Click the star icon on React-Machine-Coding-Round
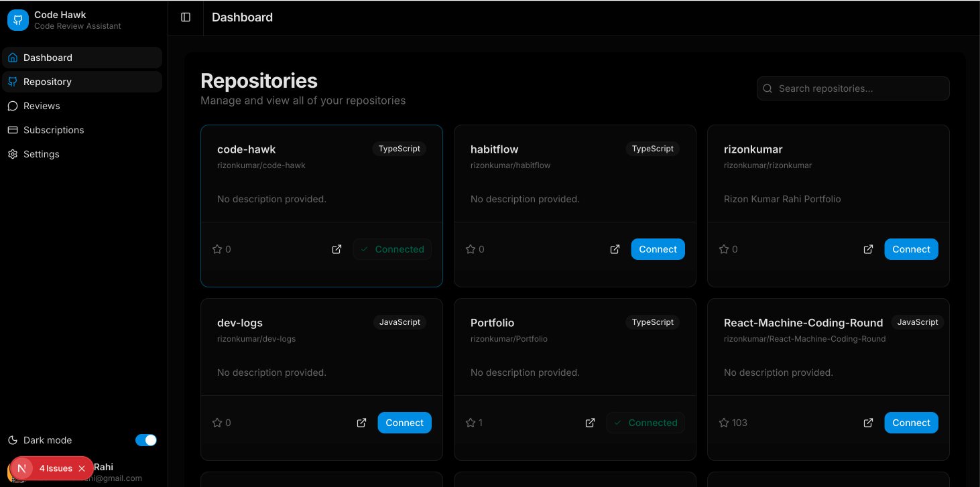 724,423
